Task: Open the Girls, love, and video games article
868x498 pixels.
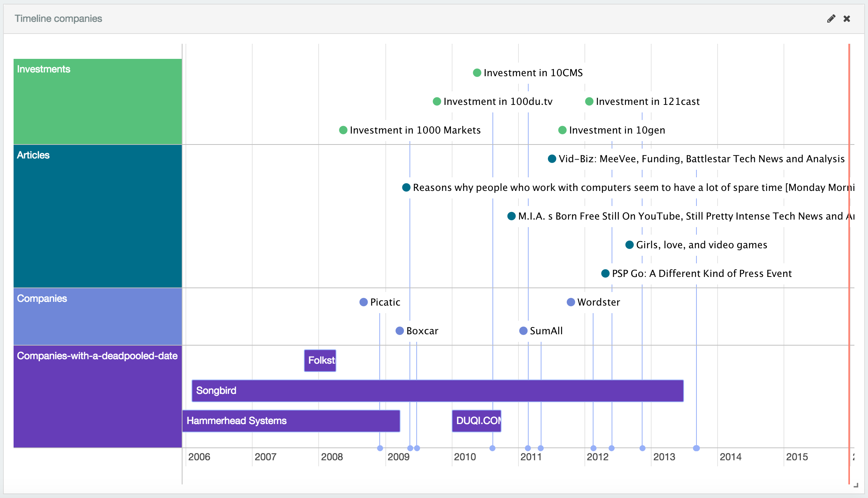Action: tap(629, 244)
